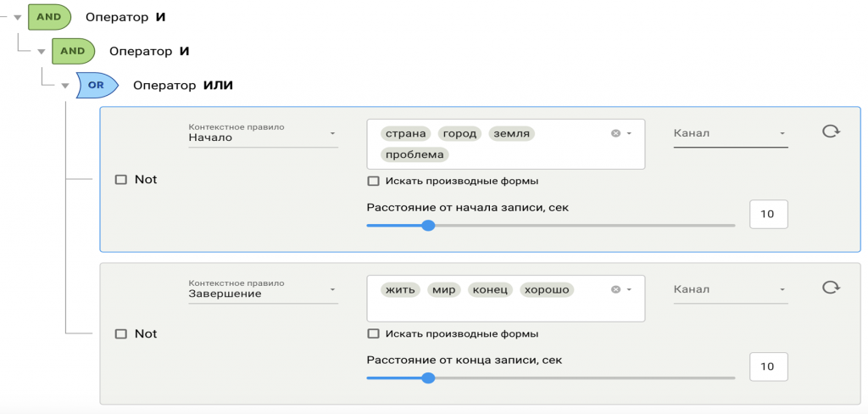Reset the Завершение rule with refresh icon
This screenshot has height=414, width=868.
[x=831, y=288]
